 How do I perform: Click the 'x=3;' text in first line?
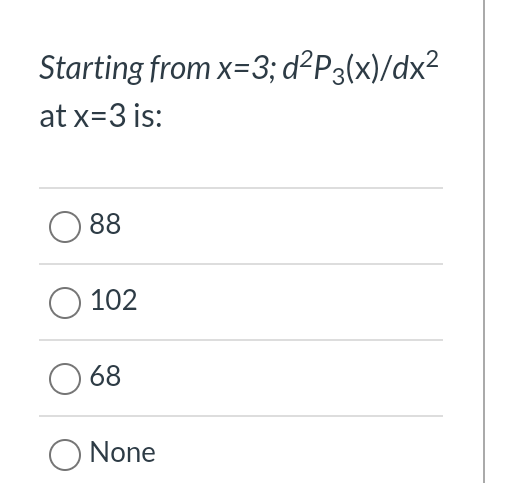tap(247, 70)
